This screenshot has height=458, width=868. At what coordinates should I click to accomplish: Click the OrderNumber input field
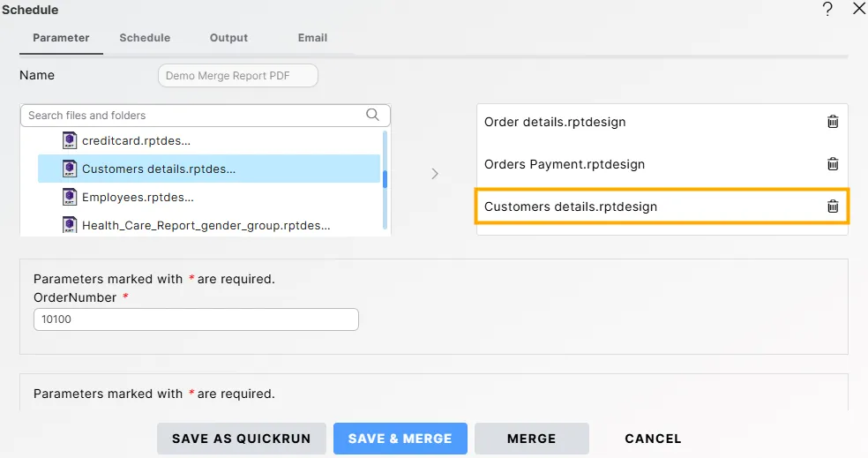(x=196, y=319)
